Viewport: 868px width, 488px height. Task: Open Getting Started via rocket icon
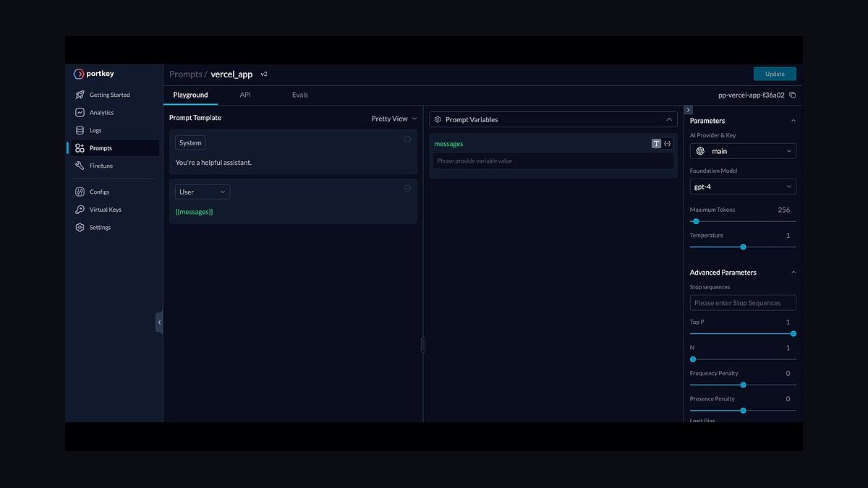pos(80,95)
